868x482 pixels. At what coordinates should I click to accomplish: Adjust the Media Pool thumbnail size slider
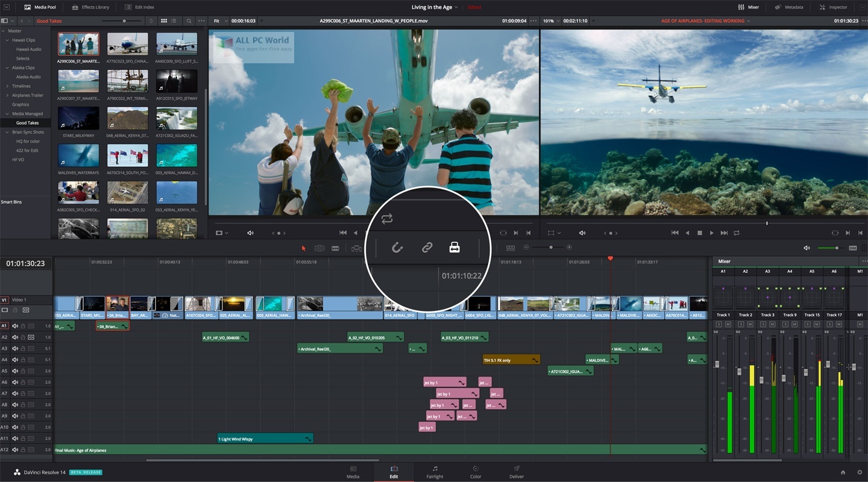[x=125, y=21]
